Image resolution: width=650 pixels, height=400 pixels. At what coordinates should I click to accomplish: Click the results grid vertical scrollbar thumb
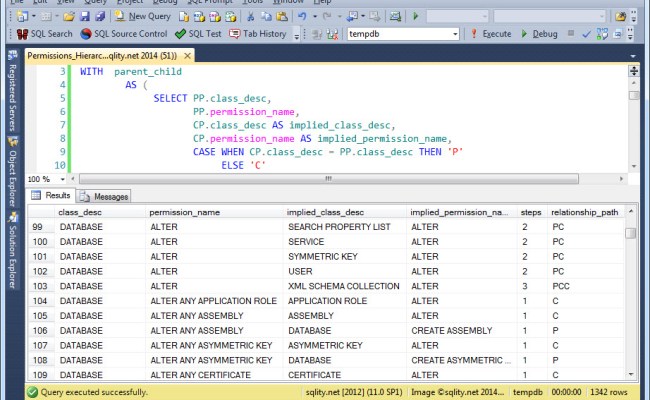[x=630, y=233]
